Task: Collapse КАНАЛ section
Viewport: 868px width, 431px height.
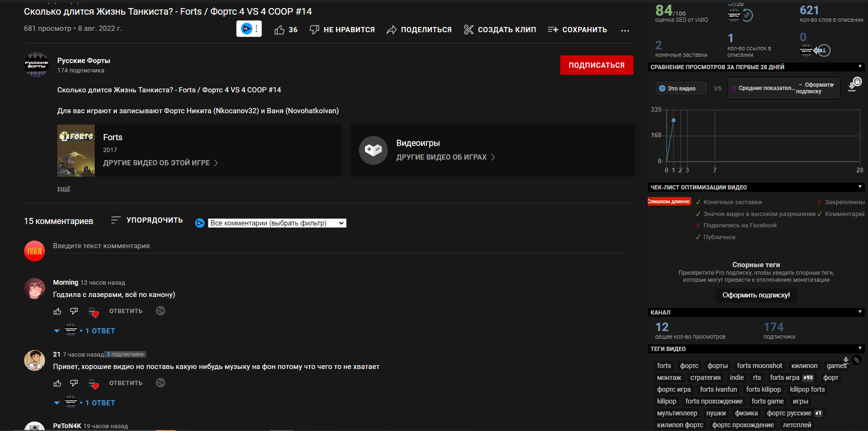Action: click(860, 312)
